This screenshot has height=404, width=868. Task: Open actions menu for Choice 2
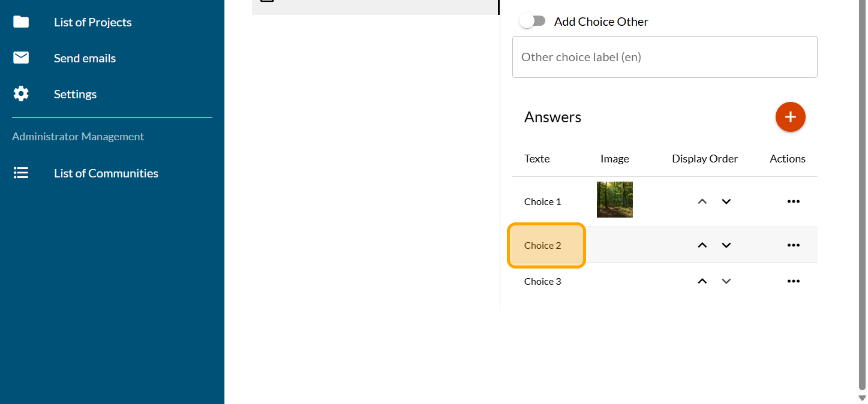pyautogui.click(x=793, y=245)
